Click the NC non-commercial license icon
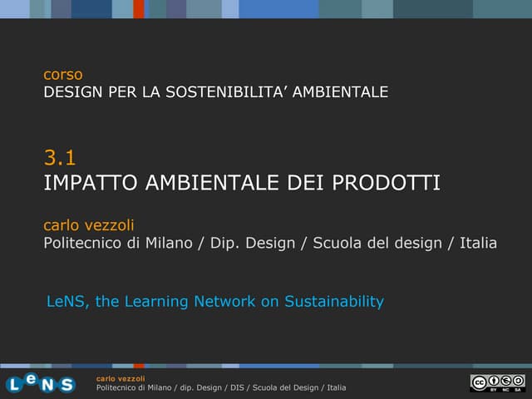 505,382
